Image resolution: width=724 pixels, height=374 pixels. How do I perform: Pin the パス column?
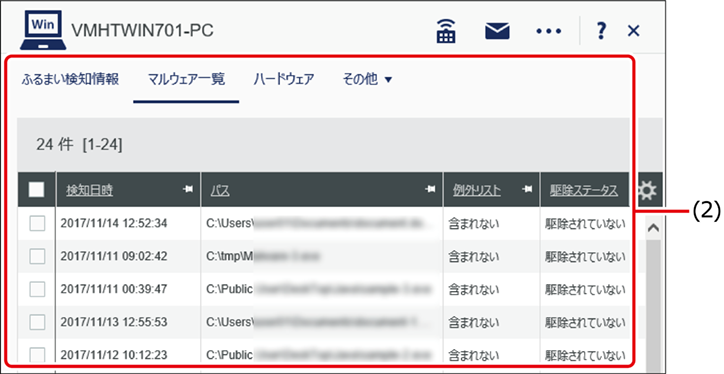tap(430, 189)
